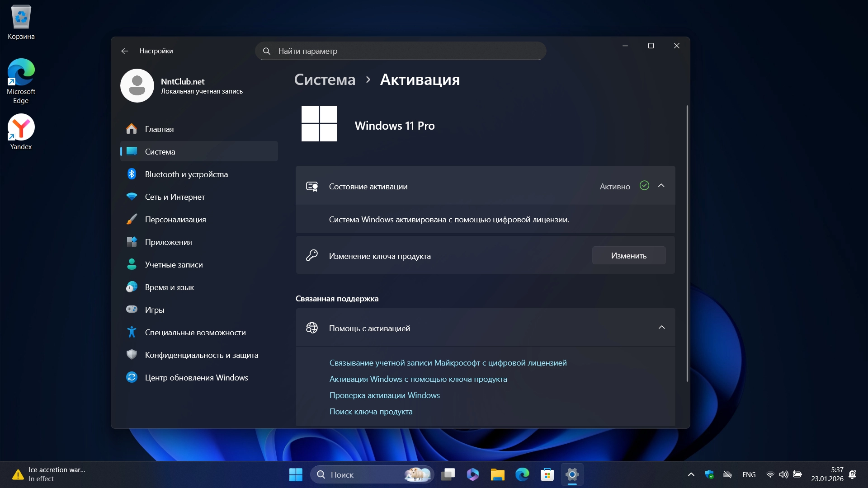Click the Поиск ключа продукта link
Viewport: 868px width, 488px height.
click(371, 412)
